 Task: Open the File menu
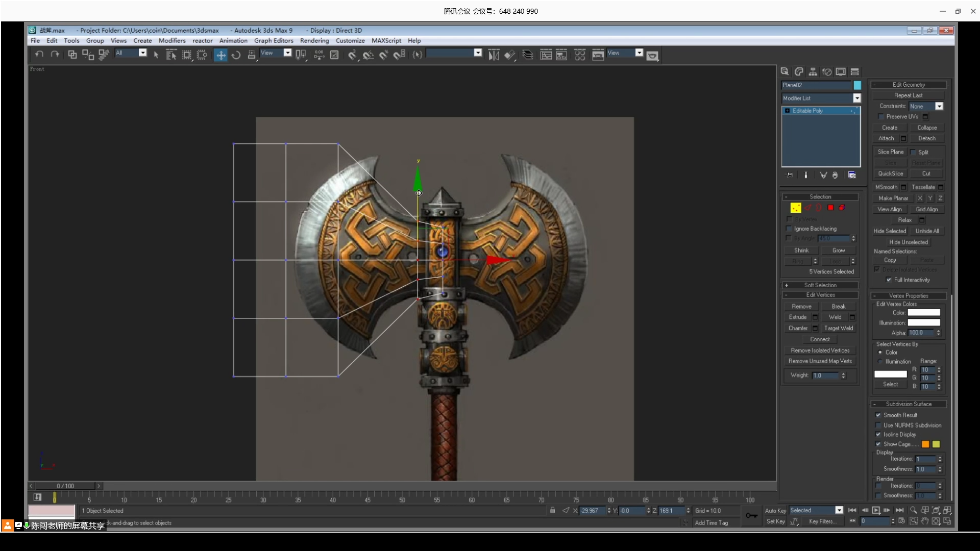[35, 41]
